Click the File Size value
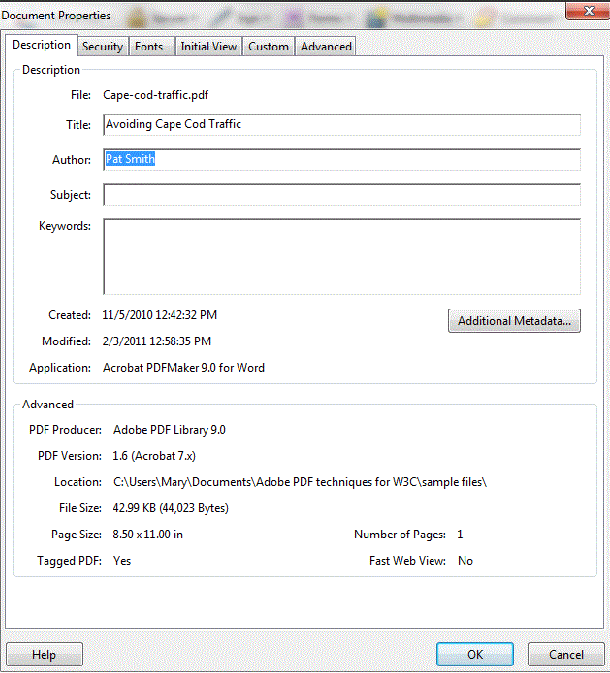Screen dimensions: 610x673 [x=170, y=508]
